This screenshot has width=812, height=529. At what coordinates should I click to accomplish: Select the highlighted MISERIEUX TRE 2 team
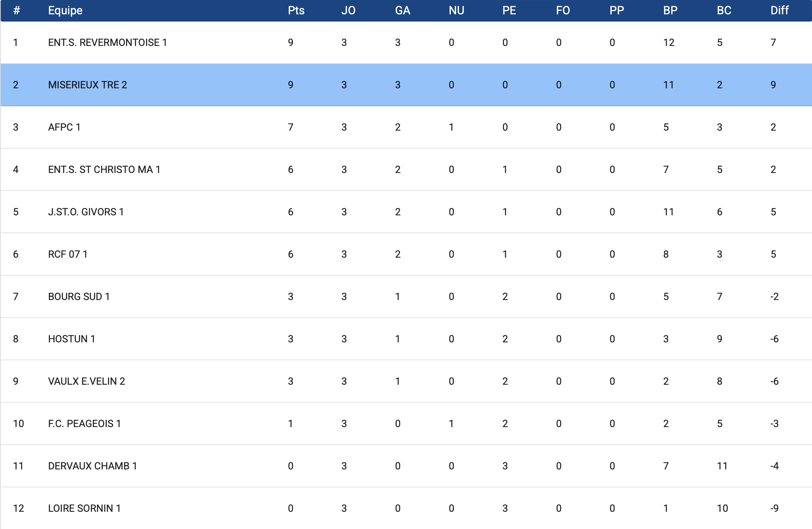click(x=88, y=85)
